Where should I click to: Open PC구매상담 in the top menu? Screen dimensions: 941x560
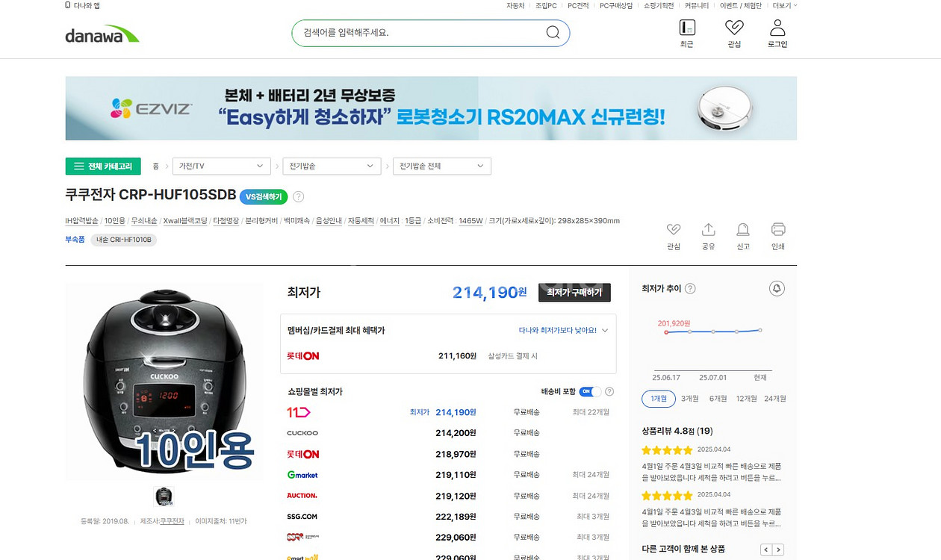(x=616, y=5)
